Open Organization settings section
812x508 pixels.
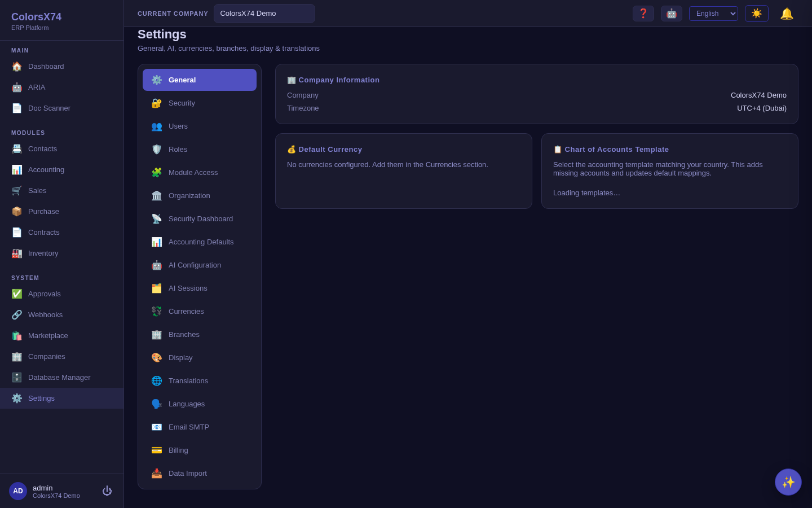point(200,196)
